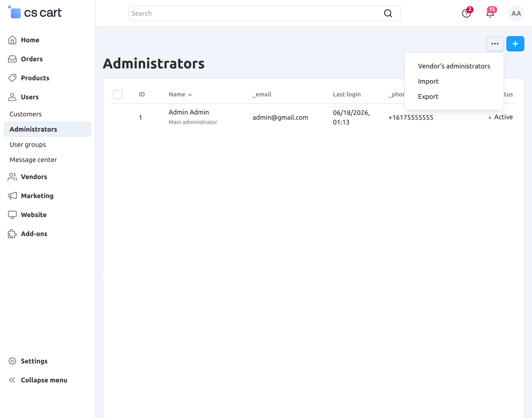Click the ID column header

142,95
